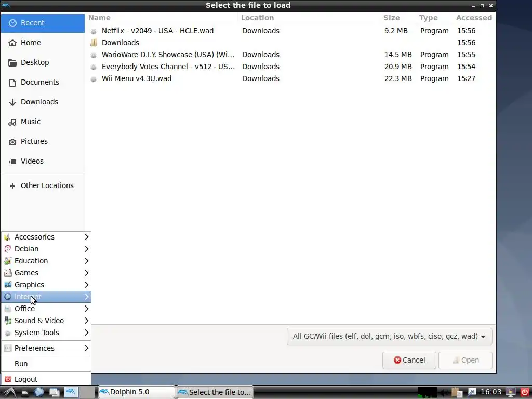532x399 pixels.
Task: Choose Run from the start menu
Action: pyautogui.click(x=46, y=364)
